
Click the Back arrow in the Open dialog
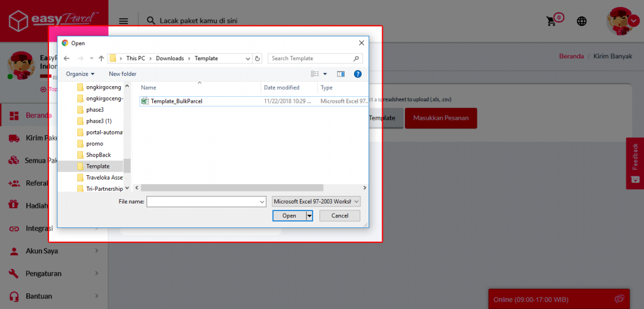click(67, 58)
